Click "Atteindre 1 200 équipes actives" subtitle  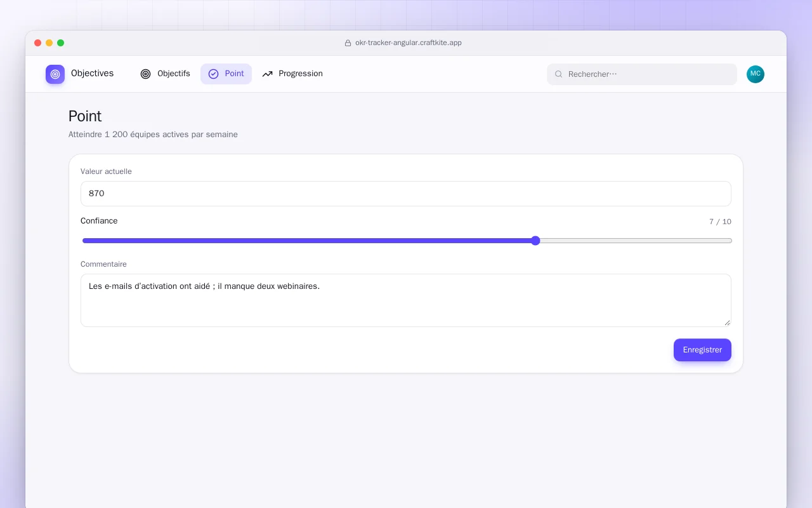[x=153, y=135]
